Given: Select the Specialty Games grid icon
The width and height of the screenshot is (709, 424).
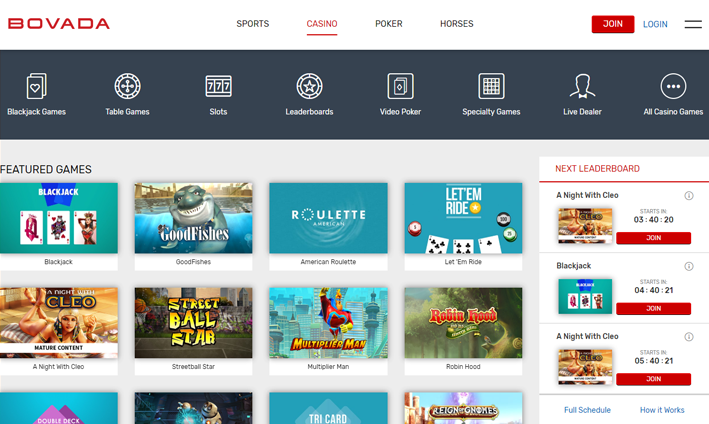Looking at the screenshot, I should click(x=491, y=86).
